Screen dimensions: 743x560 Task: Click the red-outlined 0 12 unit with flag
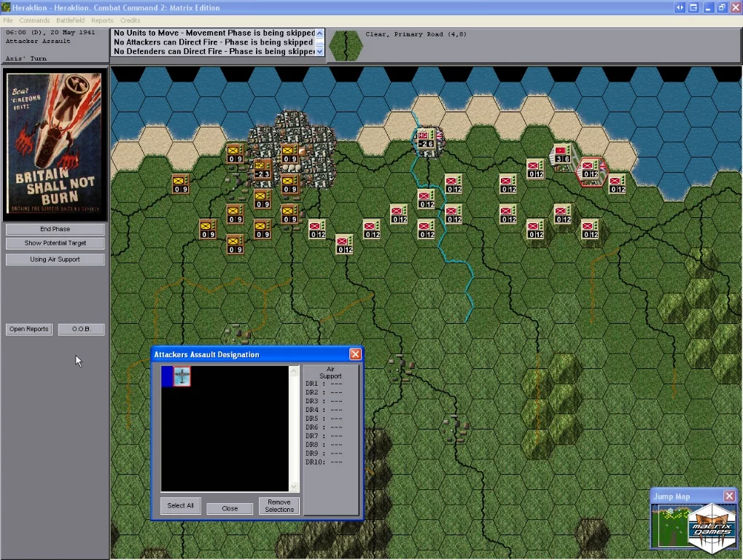[x=591, y=170]
